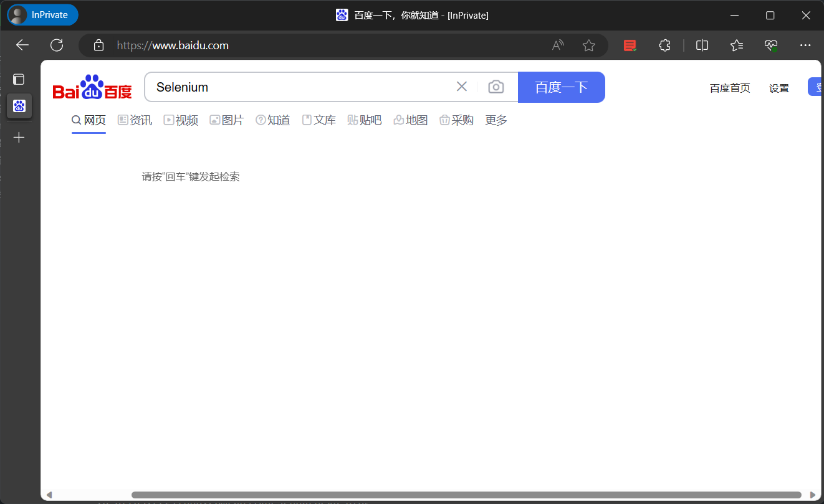Image resolution: width=824 pixels, height=504 pixels.
Task: Switch to the 资讯 news tab
Action: click(135, 120)
